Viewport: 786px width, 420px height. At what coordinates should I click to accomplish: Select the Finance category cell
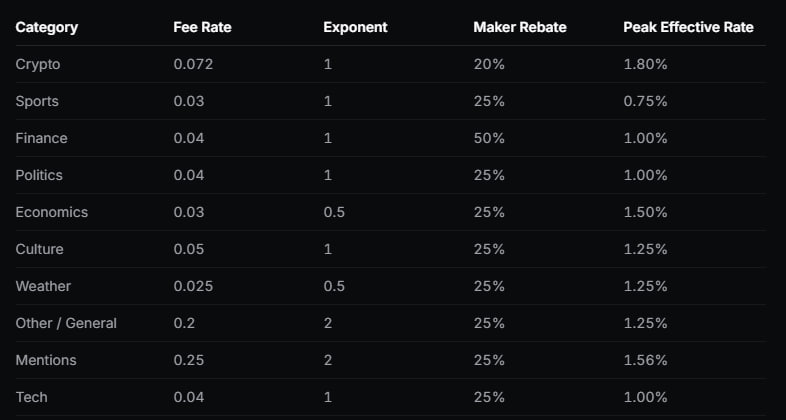41,138
